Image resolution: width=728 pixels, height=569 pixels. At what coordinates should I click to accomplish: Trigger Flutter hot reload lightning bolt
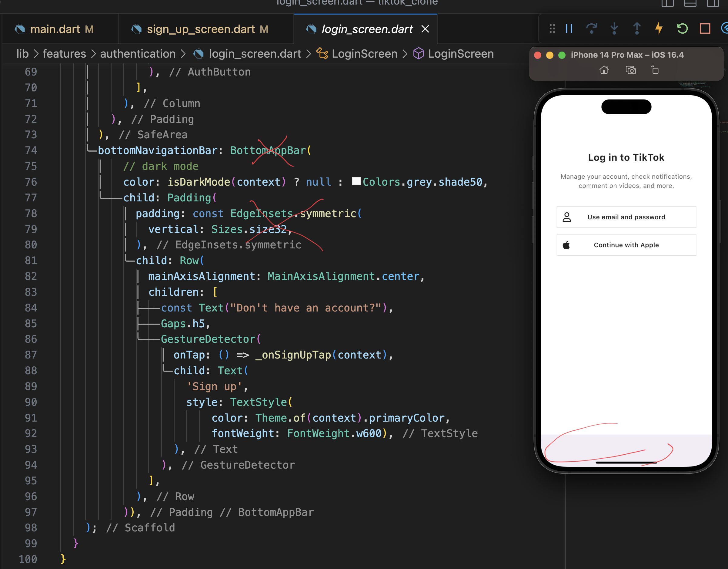(659, 29)
